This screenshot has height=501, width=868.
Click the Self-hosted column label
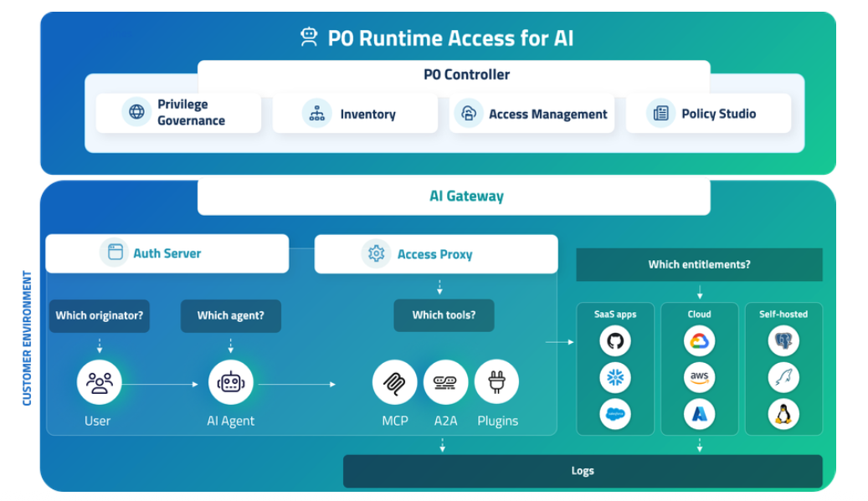point(783,314)
